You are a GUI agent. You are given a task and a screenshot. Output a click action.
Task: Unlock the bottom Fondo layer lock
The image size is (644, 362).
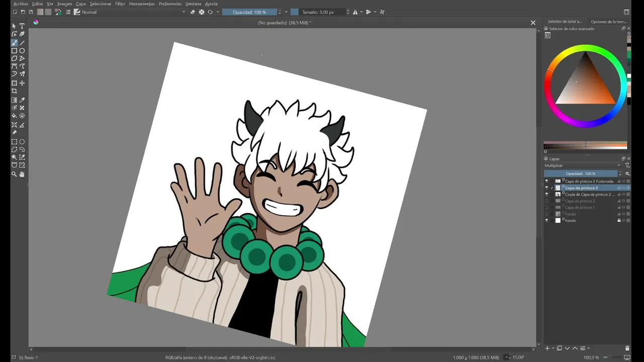619,220
